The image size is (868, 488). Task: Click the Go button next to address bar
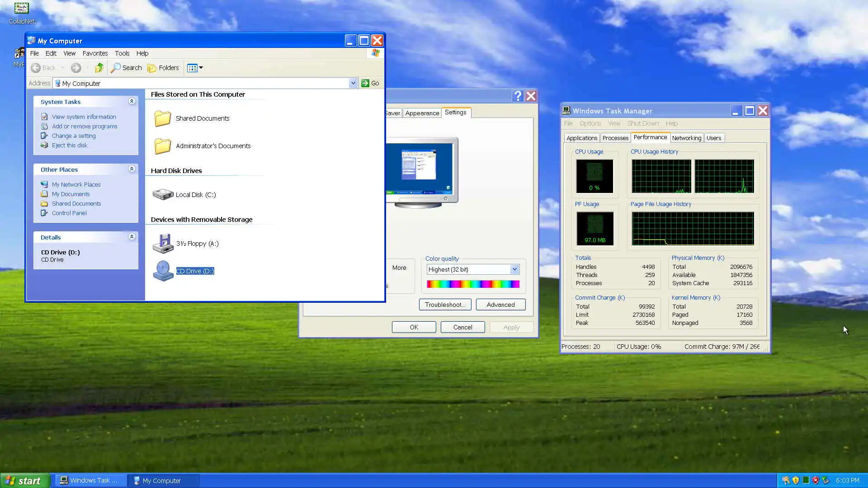tap(370, 83)
